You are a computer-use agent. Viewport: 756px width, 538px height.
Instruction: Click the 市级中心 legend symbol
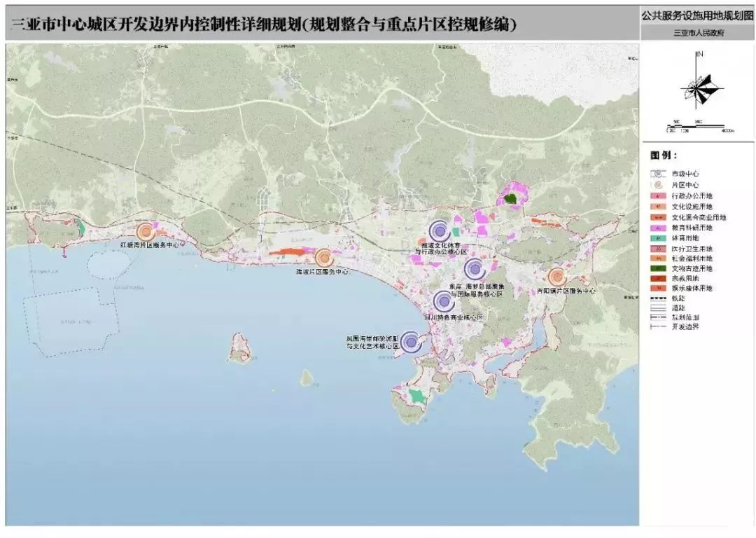coord(658,174)
